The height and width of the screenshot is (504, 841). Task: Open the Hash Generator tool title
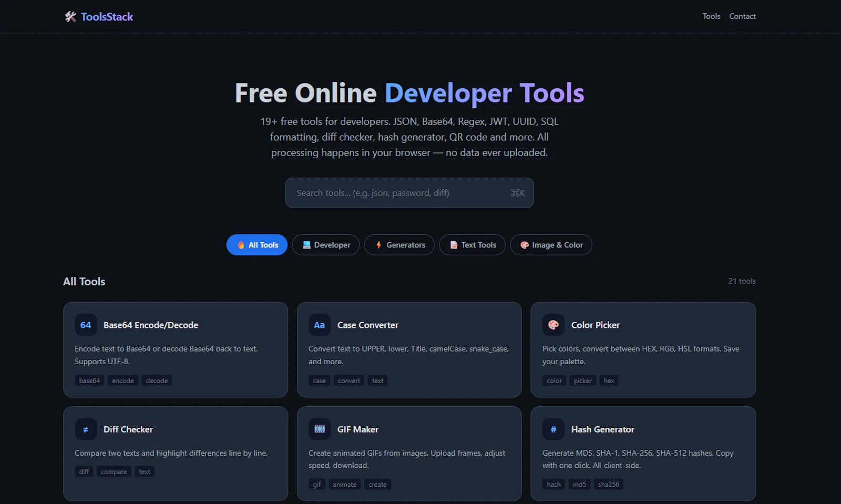[x=603, y=429]
